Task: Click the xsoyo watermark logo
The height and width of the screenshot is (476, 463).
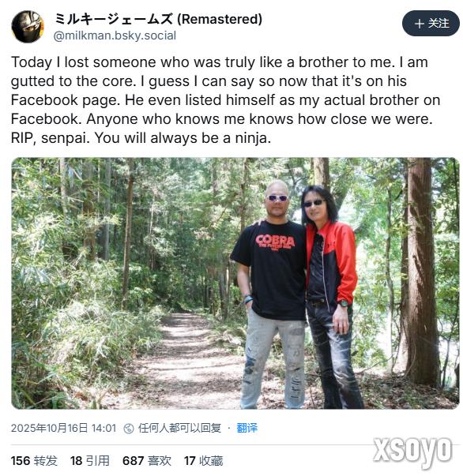Action: coord(412,451)
